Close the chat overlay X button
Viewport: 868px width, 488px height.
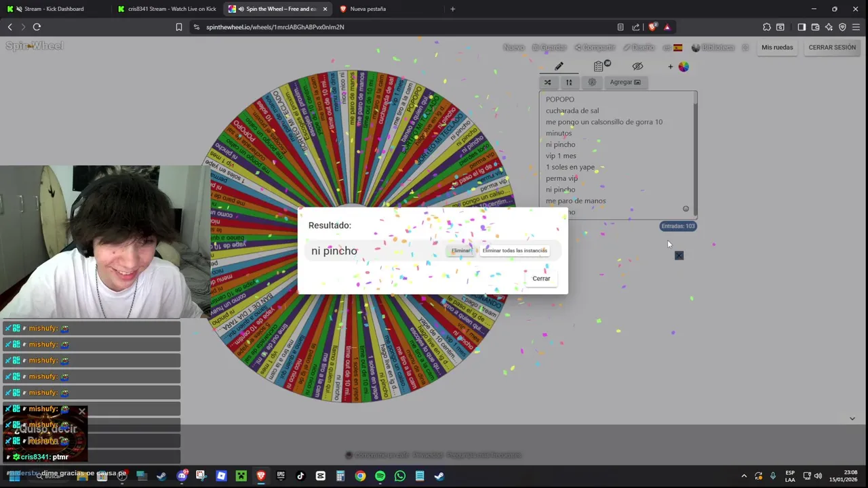click(82, 411)
